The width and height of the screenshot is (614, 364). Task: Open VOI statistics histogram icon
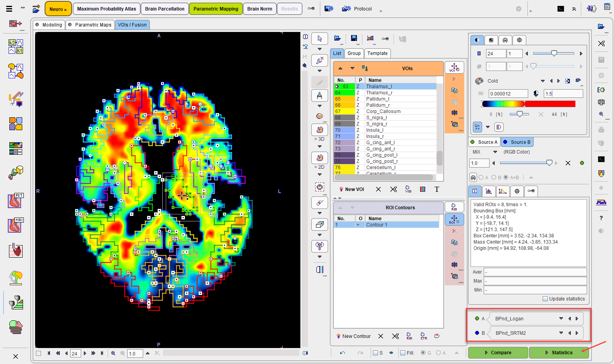point(370,38)
